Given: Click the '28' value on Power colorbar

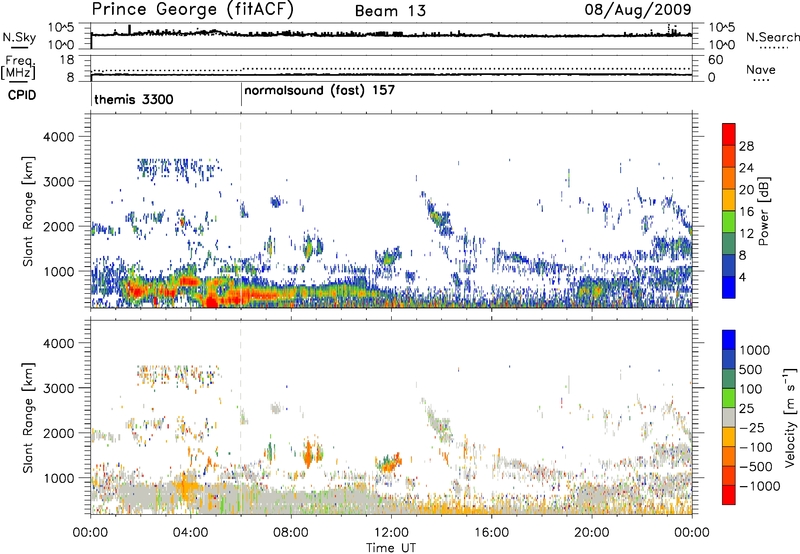Looking at the screenshot, I should click(x=746, y=146).
